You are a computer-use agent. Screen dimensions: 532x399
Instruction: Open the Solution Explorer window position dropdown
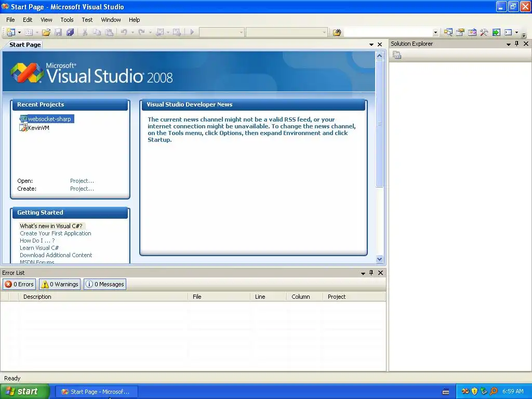tap(508, 44)
